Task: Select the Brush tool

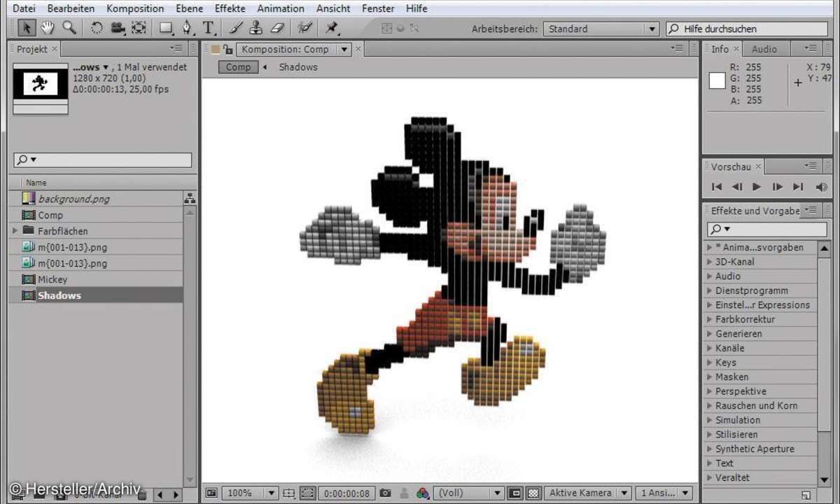Action: (236, 28)
